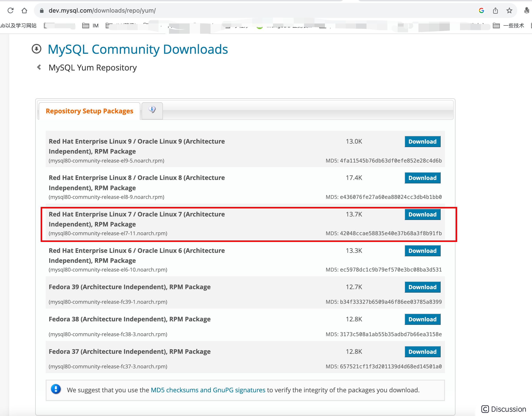Download the Red Hat Linux 9 package
Image resolution: width=532 pixels, height=416 pixels.
click(422, 141)
